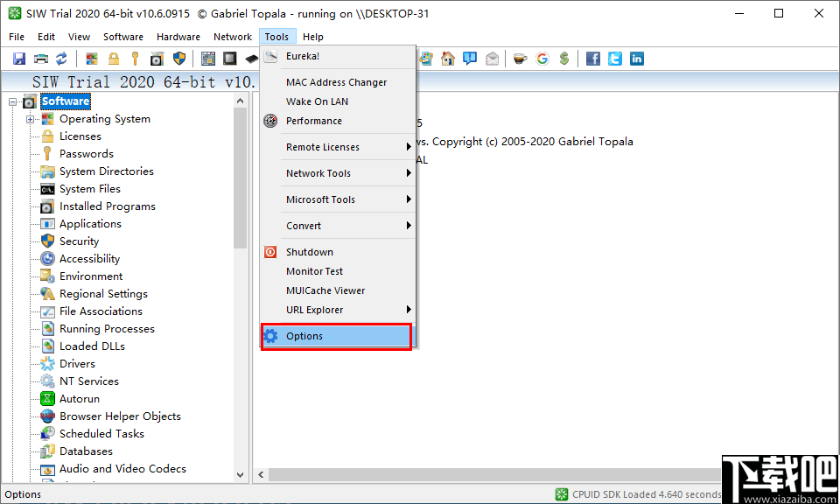Viewport: 840px width, 504px height.
Task: Open the File menu
Action: pyautogui.click(x=17, y=37)
